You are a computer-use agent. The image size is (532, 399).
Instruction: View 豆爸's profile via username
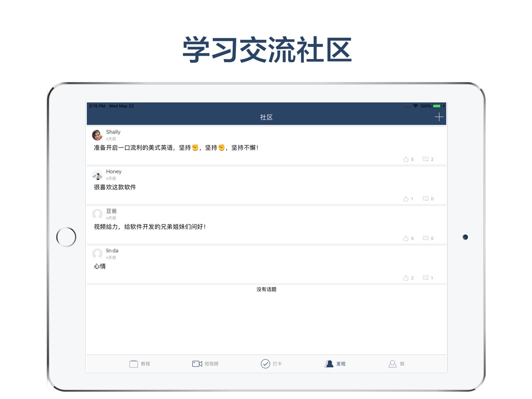111,211
